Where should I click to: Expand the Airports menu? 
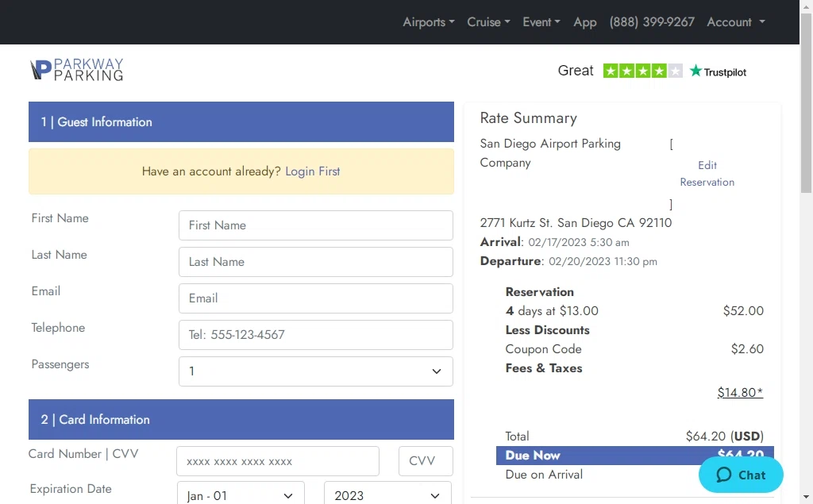coord(428,22)
